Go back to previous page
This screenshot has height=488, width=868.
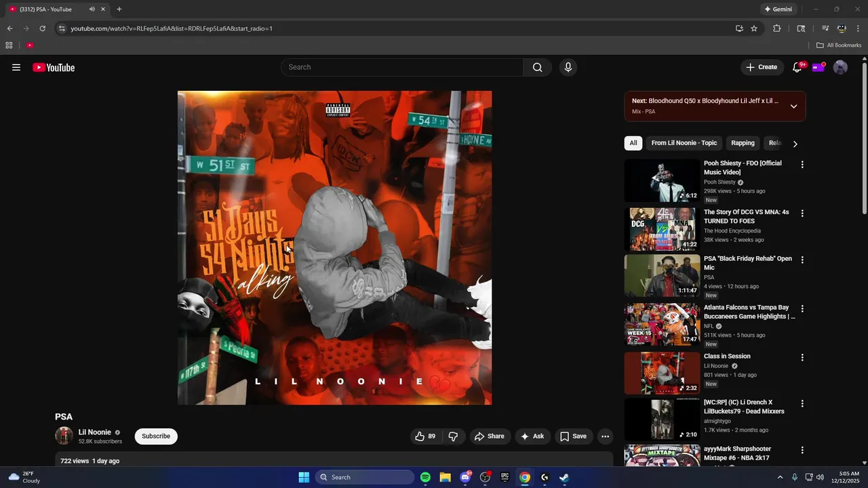click(9, 28)
